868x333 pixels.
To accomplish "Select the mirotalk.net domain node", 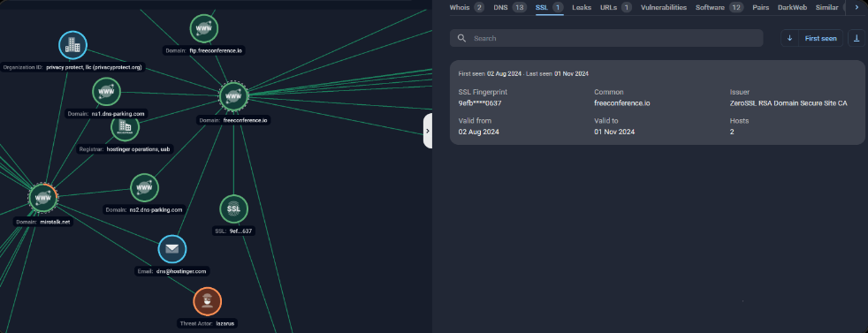I will pyautogui.click(x=43, y=198).
